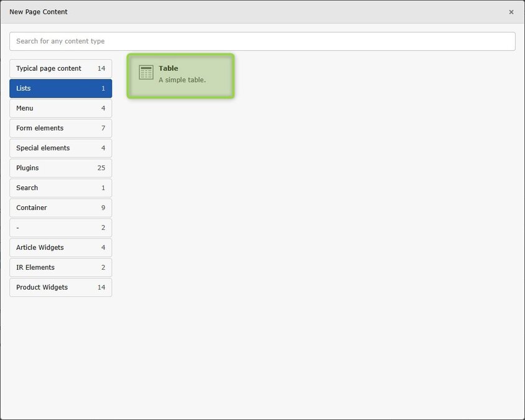
Task: Show the Article Widgets category
Action: pos(60,247)
